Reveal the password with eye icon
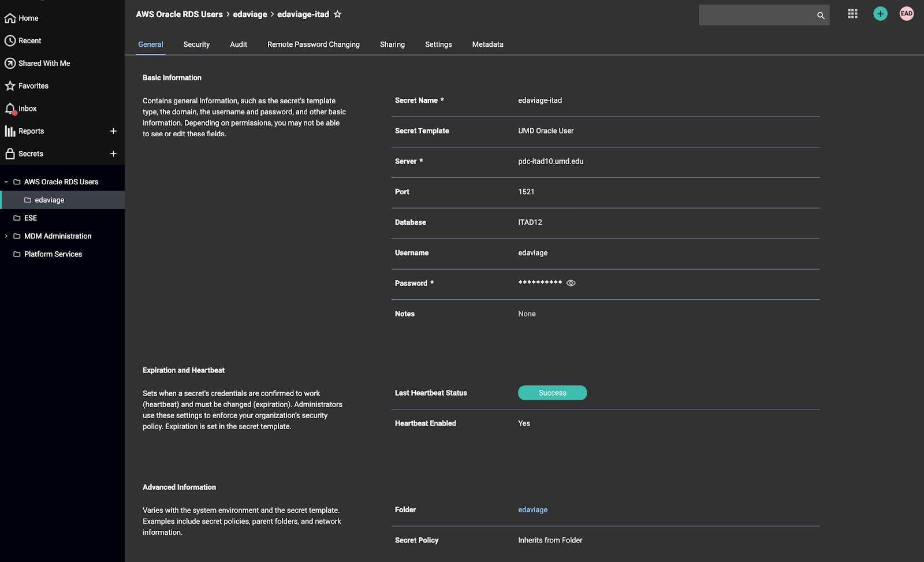 point(571,283)
